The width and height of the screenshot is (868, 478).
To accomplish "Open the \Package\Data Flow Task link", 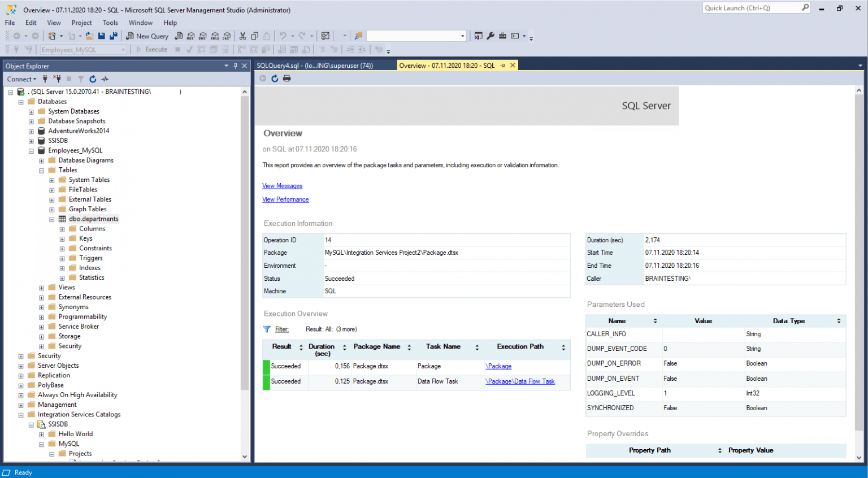I will click(520, 381).
